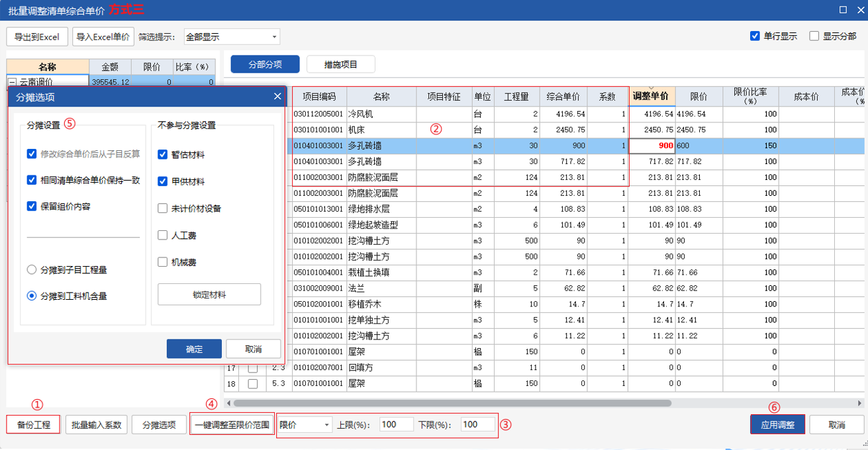Viewport: 868px width, 450px height.
Task: Click bottom-right 取消 button
Action: pos(837,425)
